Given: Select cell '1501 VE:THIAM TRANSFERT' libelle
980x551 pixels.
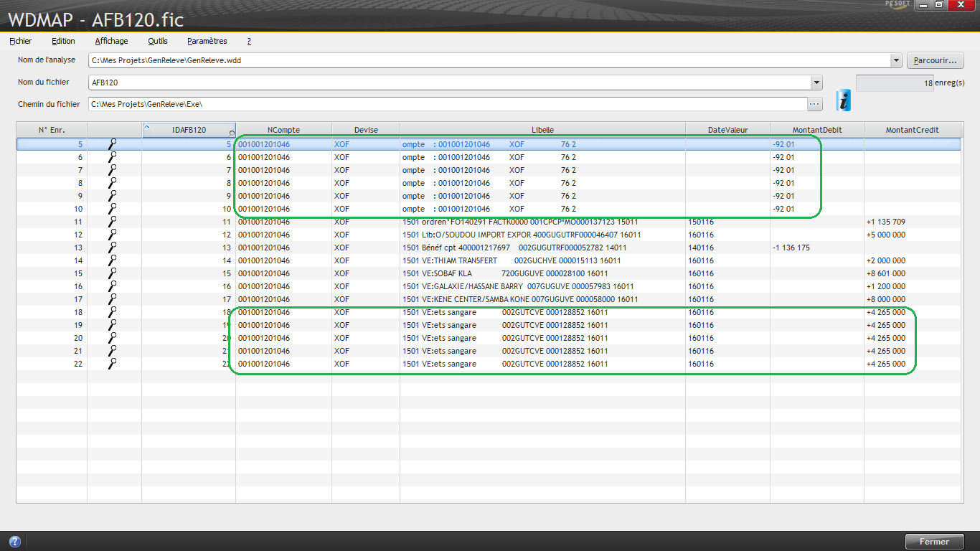Looking at the screenshot, I should (x=542, y=260).
